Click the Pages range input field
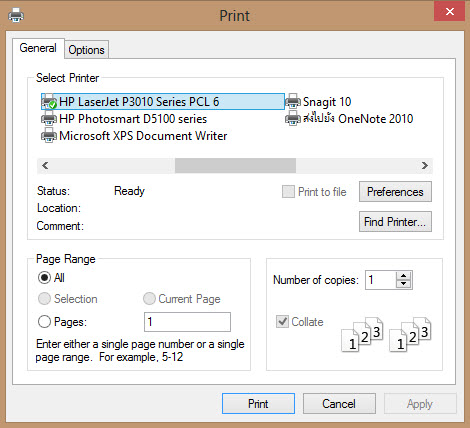The image size is (470, 428). [x=187, y=322]
